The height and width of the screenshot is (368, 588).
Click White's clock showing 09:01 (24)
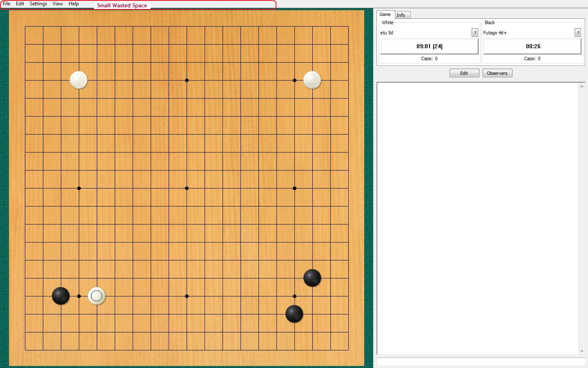[429, 46]
